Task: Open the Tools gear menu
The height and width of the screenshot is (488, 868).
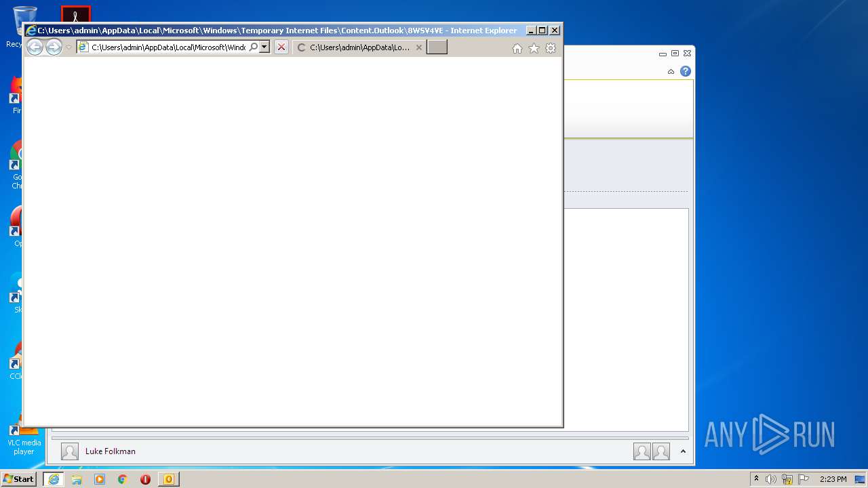Action: click(x=551, y=48)
